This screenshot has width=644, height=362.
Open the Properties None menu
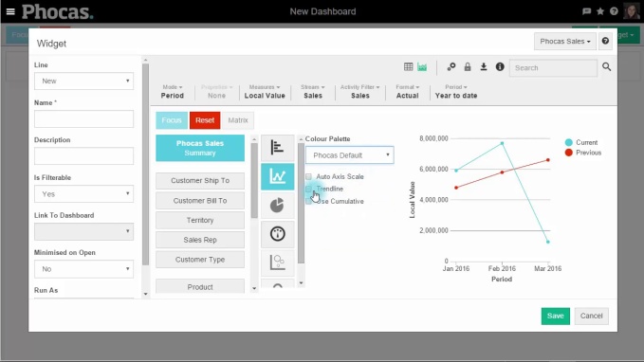click(x=216, y=92)
